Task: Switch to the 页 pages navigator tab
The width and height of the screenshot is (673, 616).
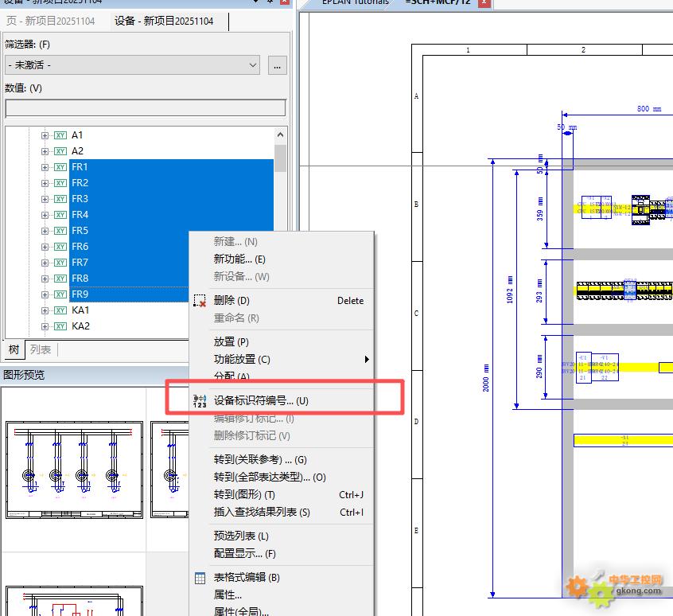Action: [50, 21]
